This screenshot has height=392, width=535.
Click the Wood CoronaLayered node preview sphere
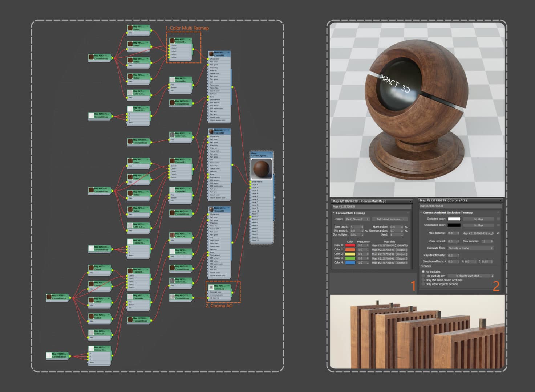click(262, 169)
